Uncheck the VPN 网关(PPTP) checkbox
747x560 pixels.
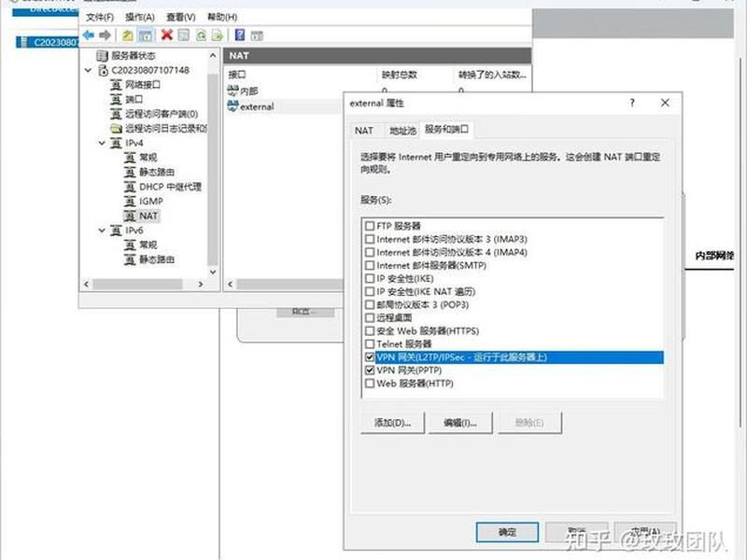(370, 370)
